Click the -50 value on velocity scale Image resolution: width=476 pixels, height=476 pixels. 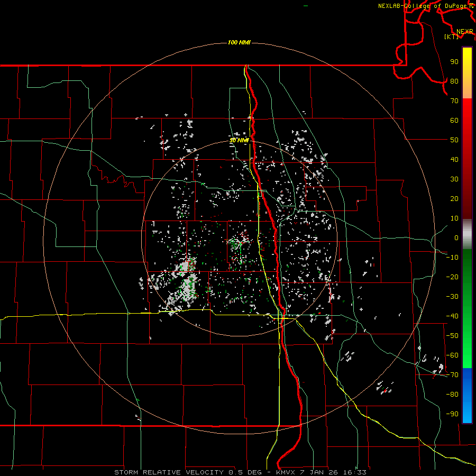click(452, 336)
